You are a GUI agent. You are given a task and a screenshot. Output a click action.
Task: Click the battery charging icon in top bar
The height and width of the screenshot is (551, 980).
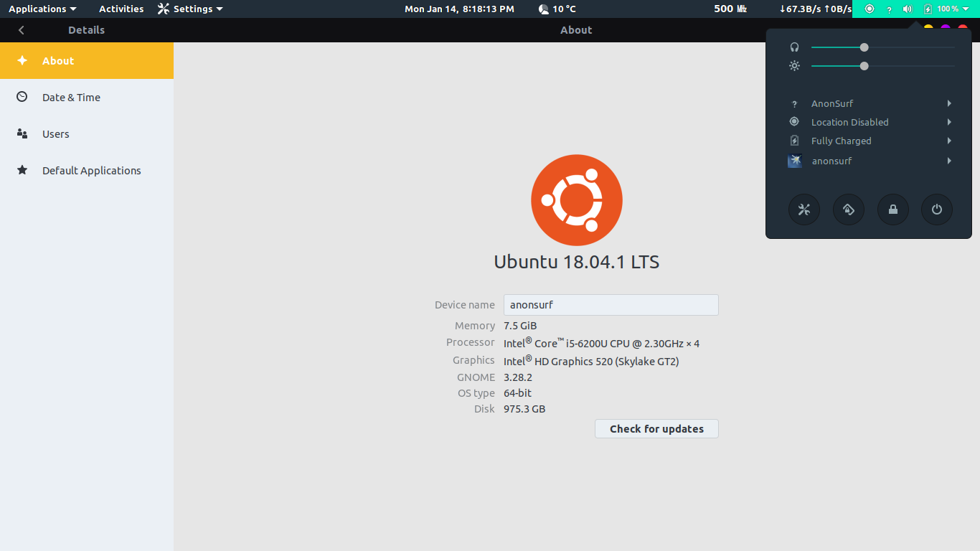point(928,9)
